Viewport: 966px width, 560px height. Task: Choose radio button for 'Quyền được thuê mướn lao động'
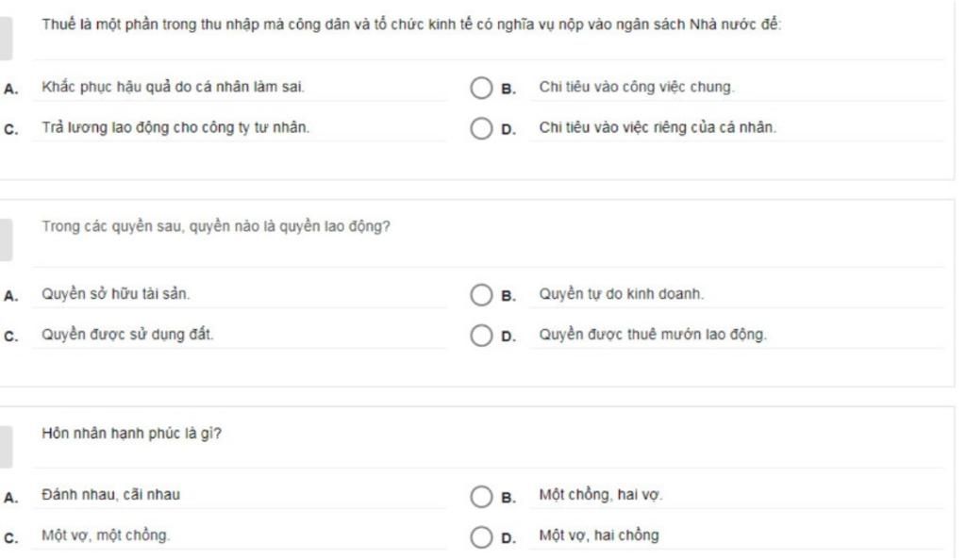[x=481, y=337]
